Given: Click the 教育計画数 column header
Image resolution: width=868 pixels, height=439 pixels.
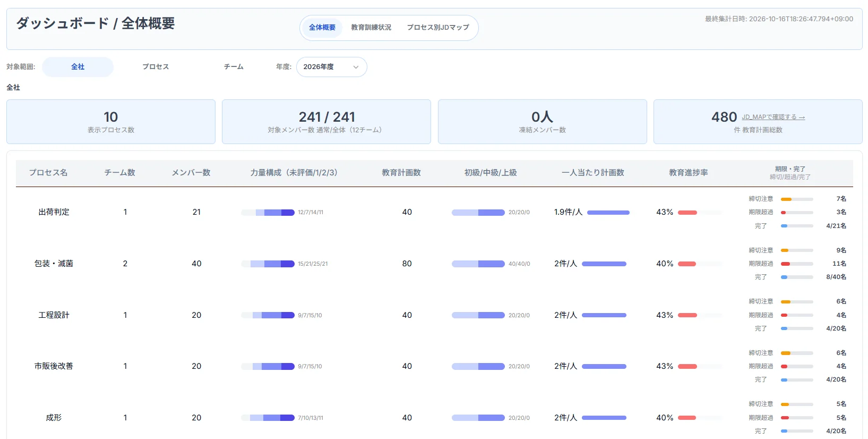Looking at the screenshot, I should click(x=401, y=173).
